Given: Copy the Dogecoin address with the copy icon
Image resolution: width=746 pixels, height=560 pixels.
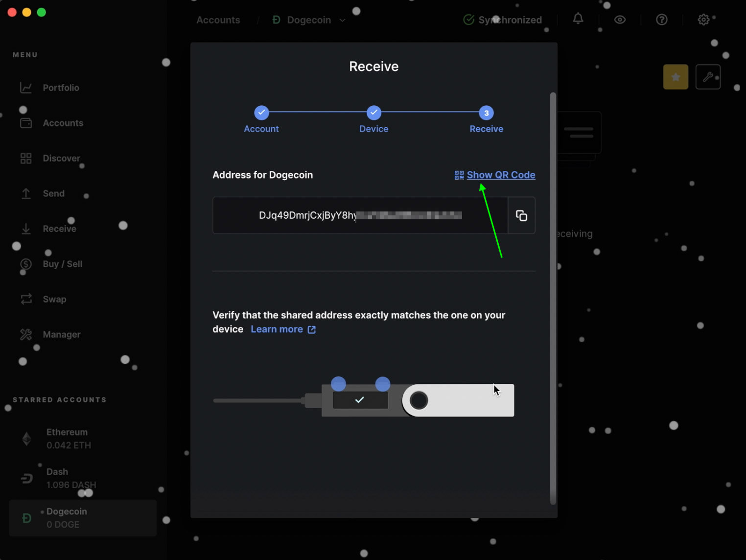Looking at the screenshot, I should coord(521,215).
